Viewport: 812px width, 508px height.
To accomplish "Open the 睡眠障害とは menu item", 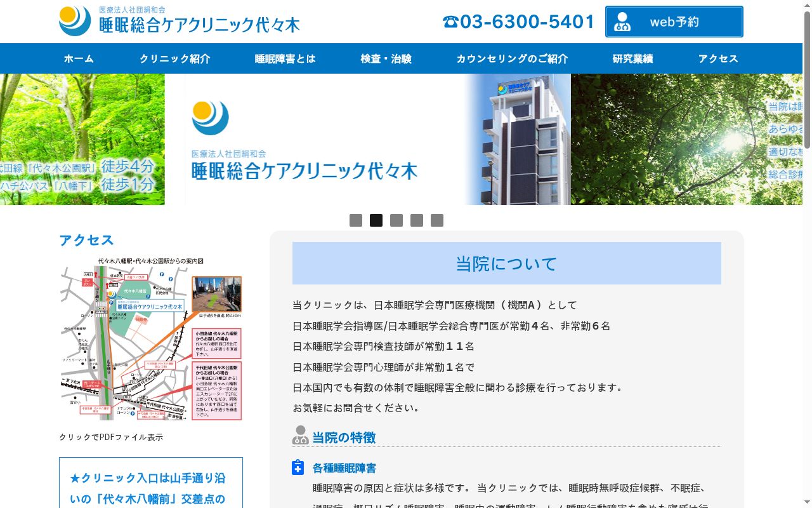I will coord(285,58).
